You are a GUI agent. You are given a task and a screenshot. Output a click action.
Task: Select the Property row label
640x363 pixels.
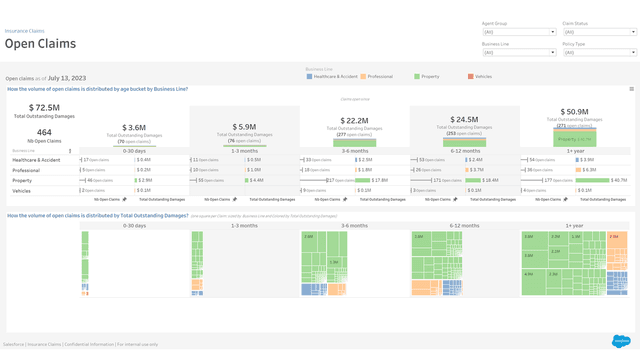pyautogui.click(x=22, y=180)
